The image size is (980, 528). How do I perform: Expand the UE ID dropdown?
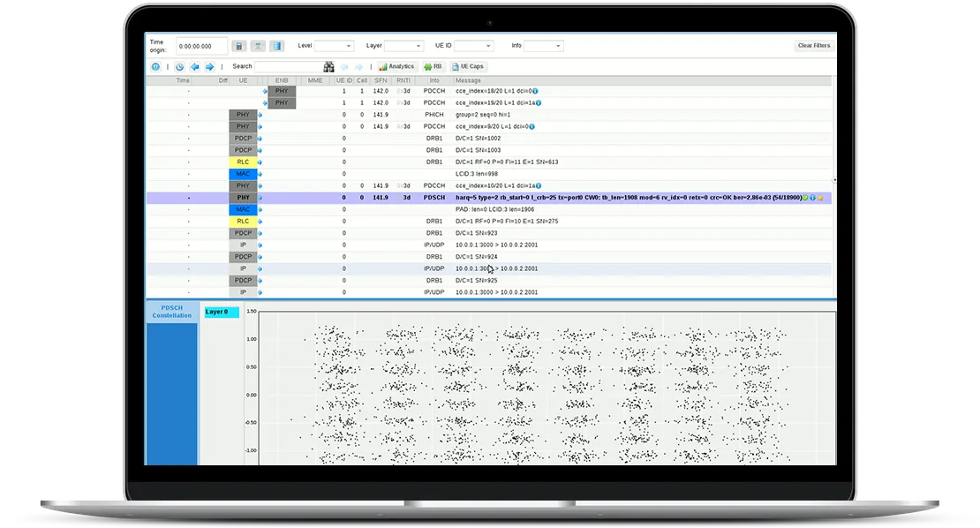tap(474, 46)
